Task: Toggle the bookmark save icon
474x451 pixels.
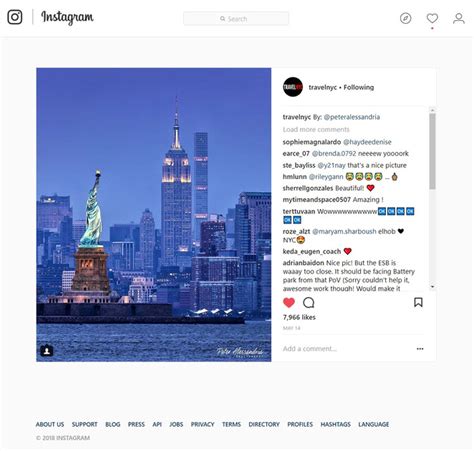Action: pyautogui.click(x=418, y=302)
